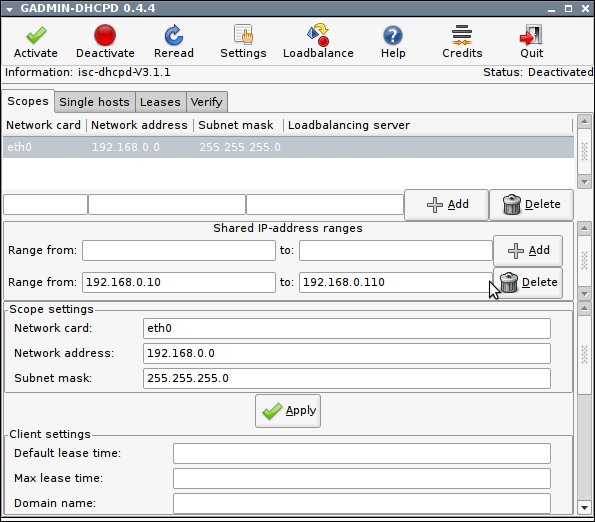Click the 192.168.0.110 range to field
This screenshot has width=595, height=522.
pyautogui.click(x=396, y=282)
